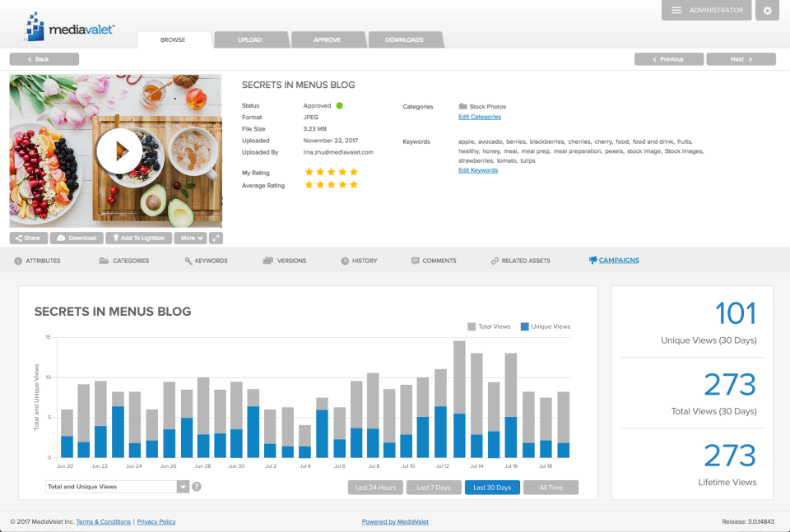Select the Last 7 Days range
Viewport: 790px width, 532px height.
[434, 488]
